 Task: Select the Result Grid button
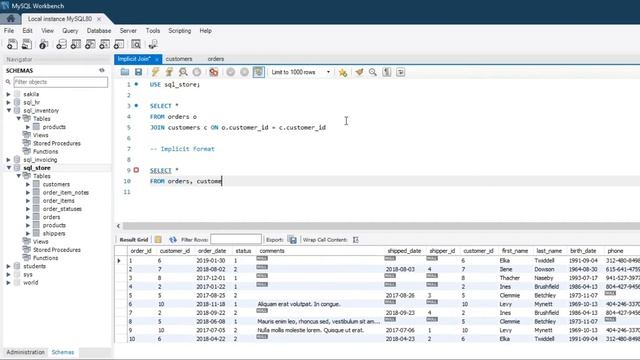tap(133, 240)
